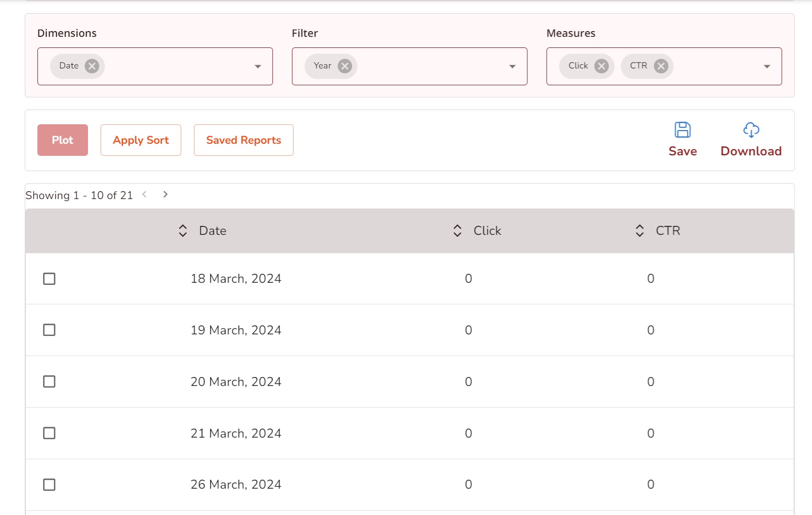Go to previous page of results
This screenshot has width=812, height=515.
click(144, 194)
